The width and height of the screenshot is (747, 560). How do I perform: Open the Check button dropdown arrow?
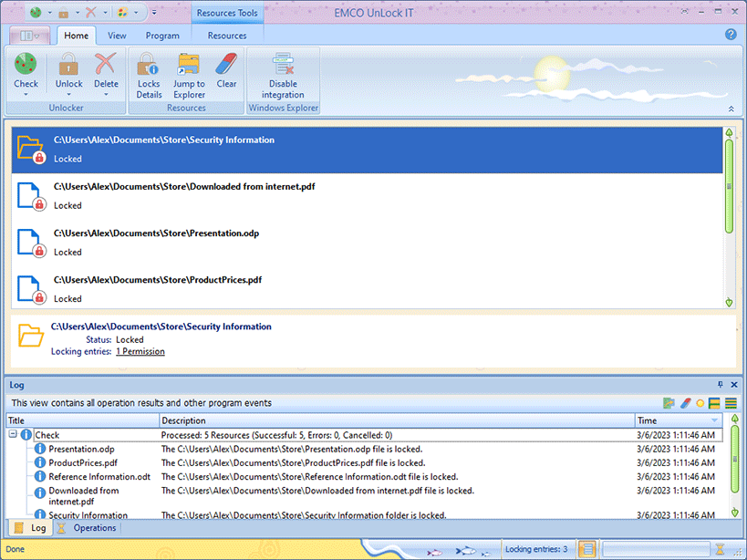pos(26,94)
